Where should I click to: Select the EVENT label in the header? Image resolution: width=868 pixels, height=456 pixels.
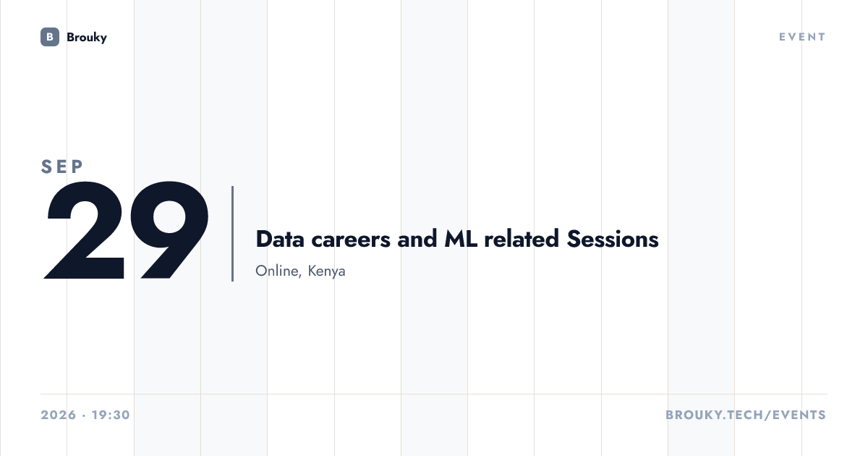(802, 37)
